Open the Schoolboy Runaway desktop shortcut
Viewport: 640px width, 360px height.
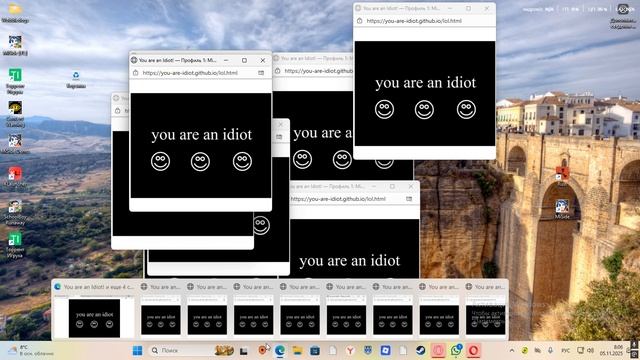(15, 212)
